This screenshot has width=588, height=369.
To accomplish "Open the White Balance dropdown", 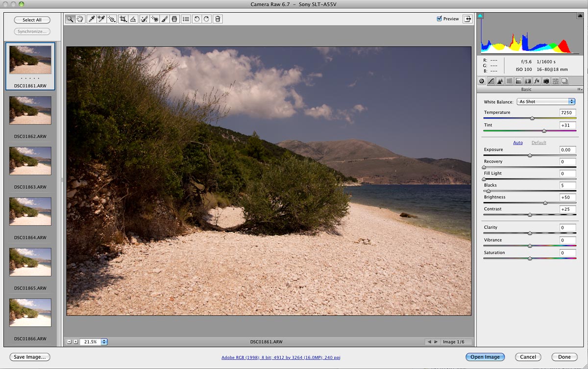I will [x=546, y=101].
